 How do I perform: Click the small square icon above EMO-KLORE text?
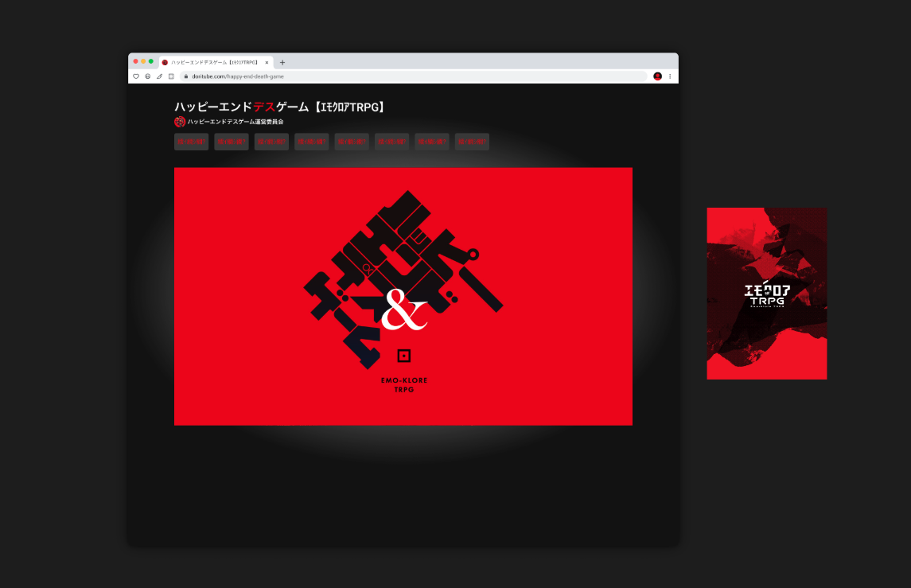[x=404, y=356]
